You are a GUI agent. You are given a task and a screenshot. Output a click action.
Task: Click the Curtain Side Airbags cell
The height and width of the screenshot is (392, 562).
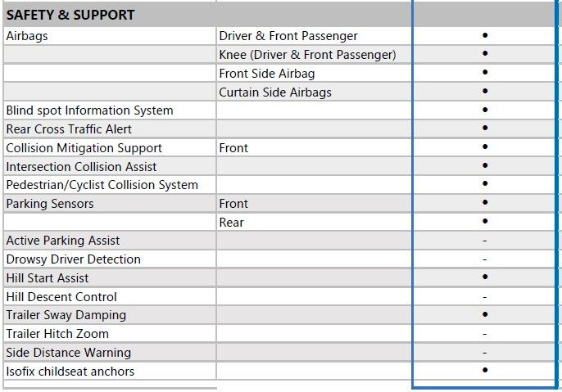tap(274, 92)
